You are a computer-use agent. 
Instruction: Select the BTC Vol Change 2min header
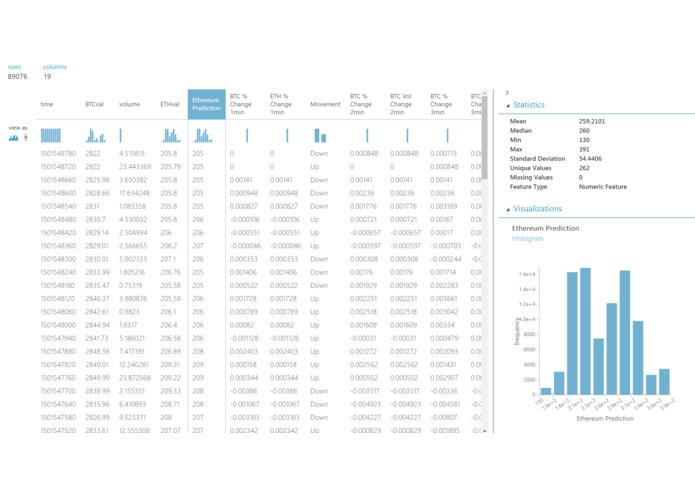coord(401,104)
